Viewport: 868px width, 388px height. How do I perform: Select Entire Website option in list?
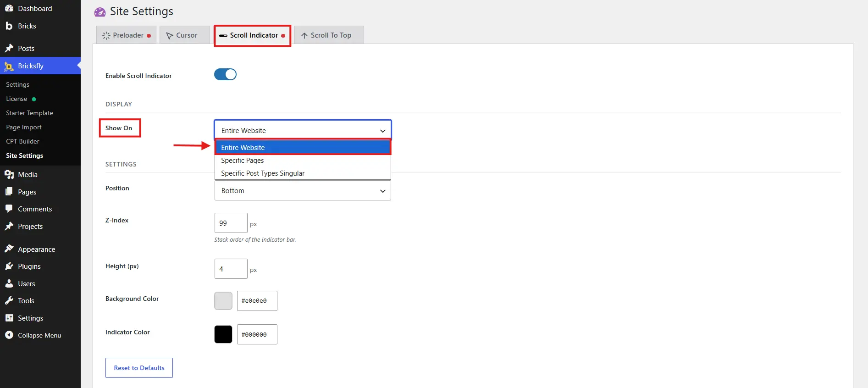(x=303, y=147)
